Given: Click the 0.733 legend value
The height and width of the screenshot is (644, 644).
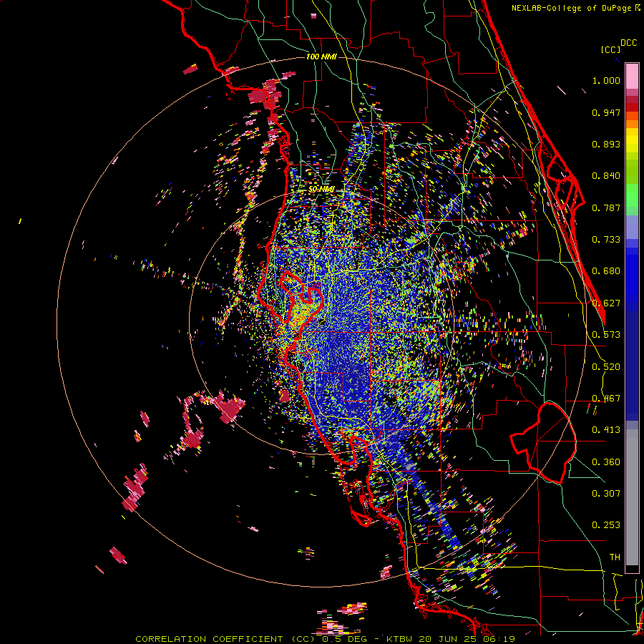Looking at the screenshot, I should click(606, 240).
